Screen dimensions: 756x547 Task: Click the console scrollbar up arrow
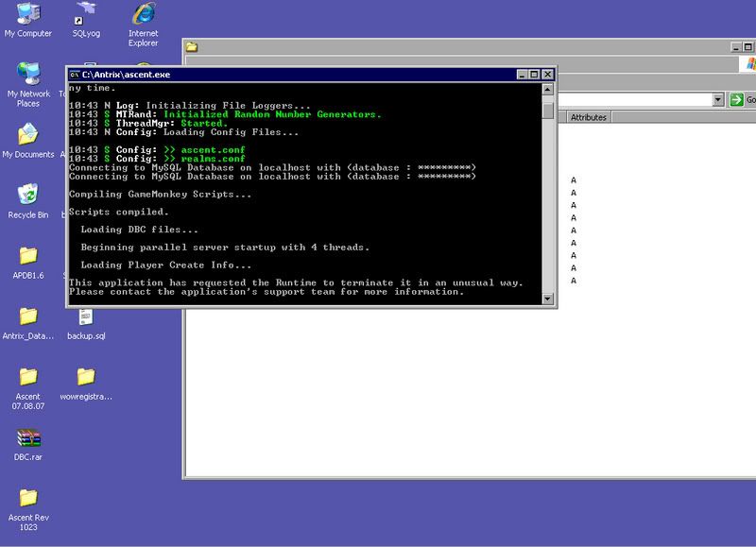[x=548, y=89]
